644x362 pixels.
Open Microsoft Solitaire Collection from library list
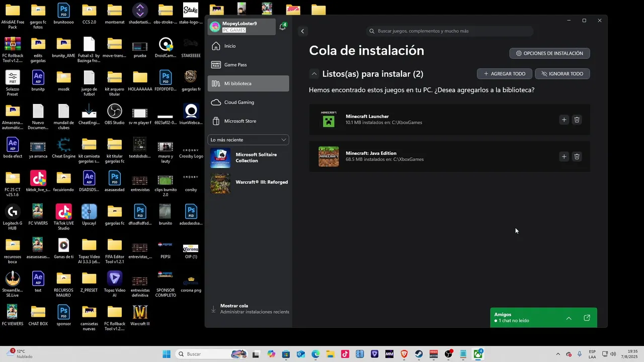click(x=249, y=158)
